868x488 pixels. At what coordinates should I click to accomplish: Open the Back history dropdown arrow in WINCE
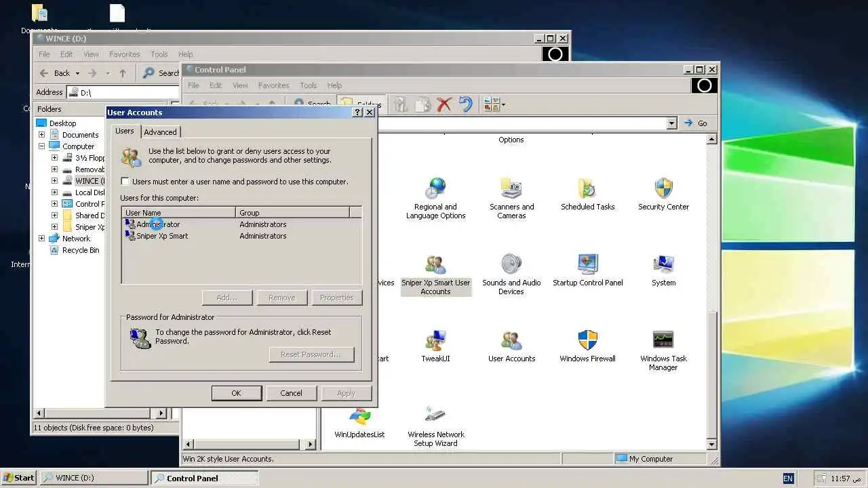pos(77,73)
